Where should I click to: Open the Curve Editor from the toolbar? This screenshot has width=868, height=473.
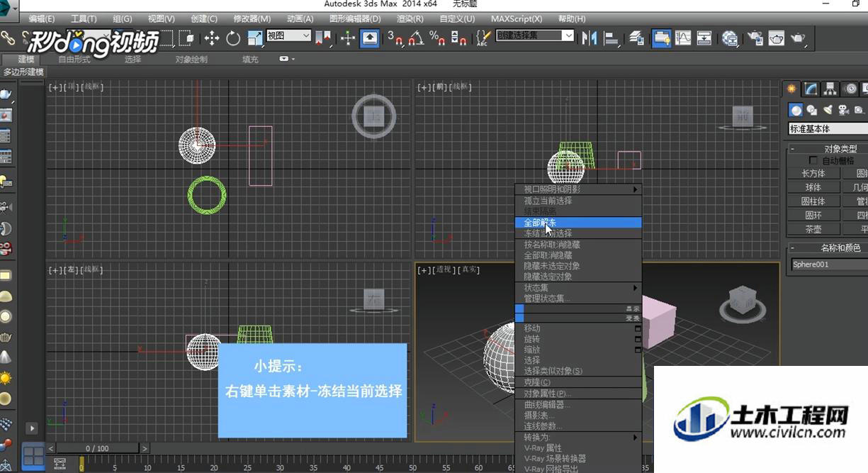click(x=683, y=38)
